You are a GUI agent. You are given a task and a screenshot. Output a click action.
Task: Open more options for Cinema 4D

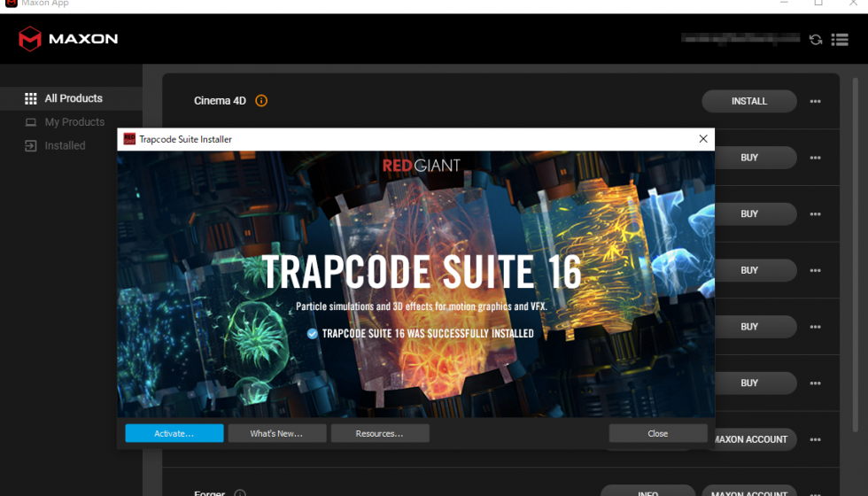coord(815,101)
